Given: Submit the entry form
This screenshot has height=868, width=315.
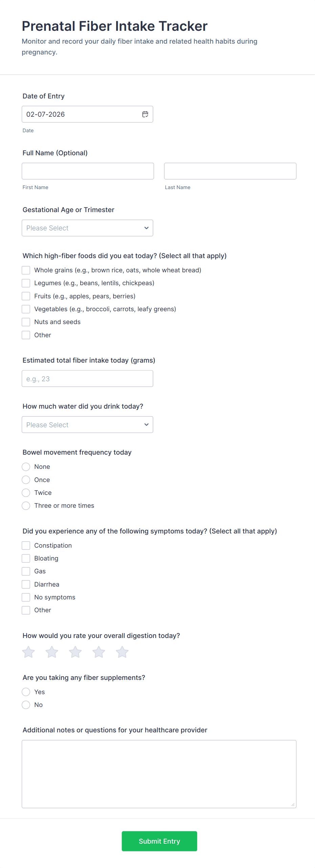Looking at the screenshot, I should click(159, 841).
